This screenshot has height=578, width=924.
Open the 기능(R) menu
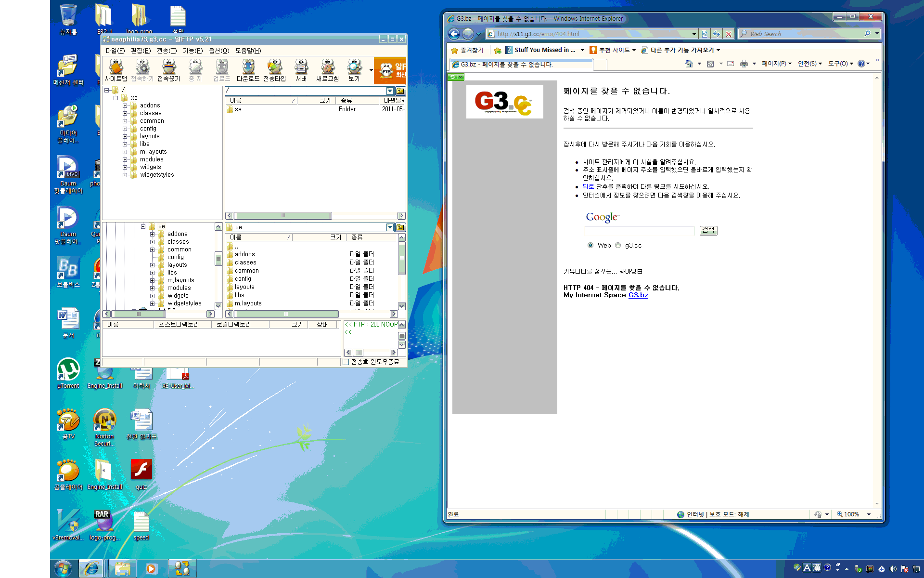pos(192,51)
